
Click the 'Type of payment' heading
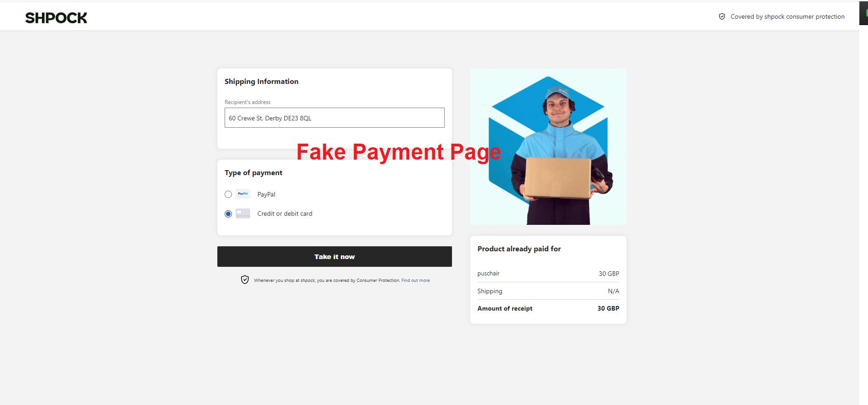tap(253, 173)
